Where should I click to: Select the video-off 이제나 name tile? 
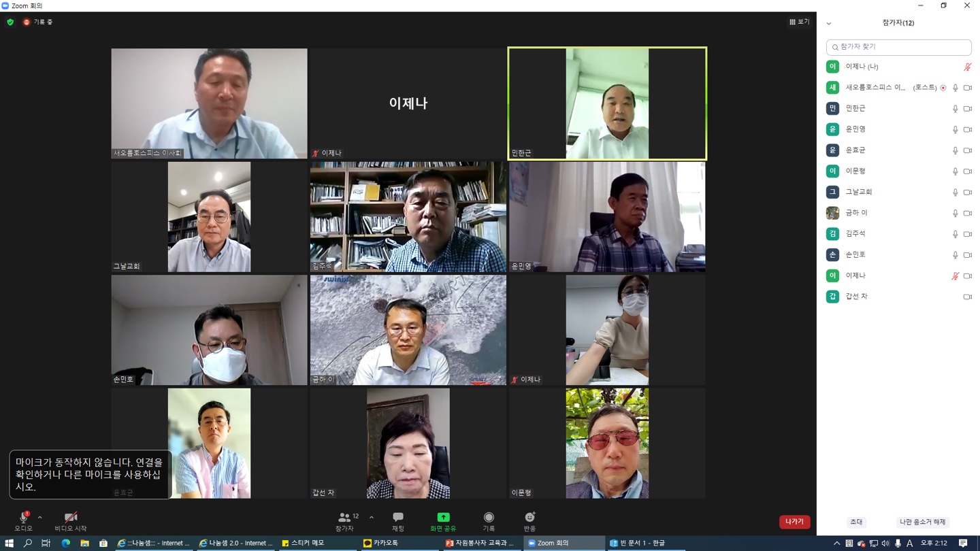(408, 103)
